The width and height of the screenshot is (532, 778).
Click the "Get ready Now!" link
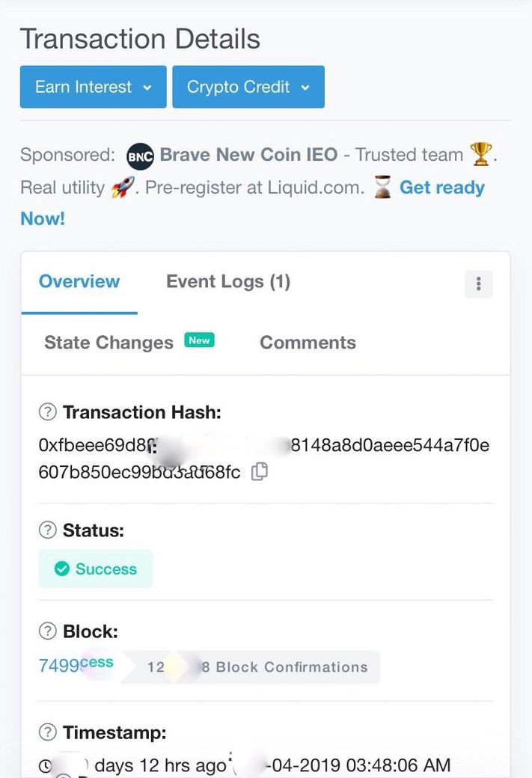(x=441, y=188)
